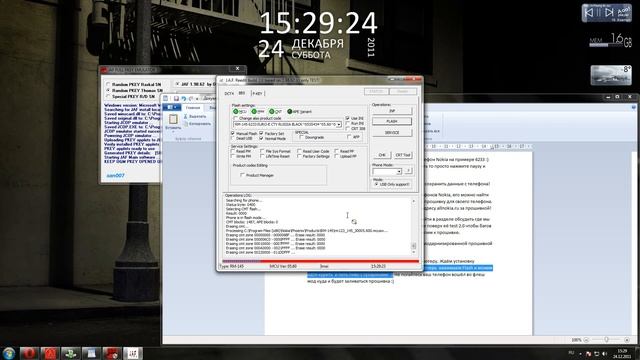Switch to the BB5 tab in JAF
Image resolution: width=640 pixels, height=360 pixels.
[x=242, y=93]
